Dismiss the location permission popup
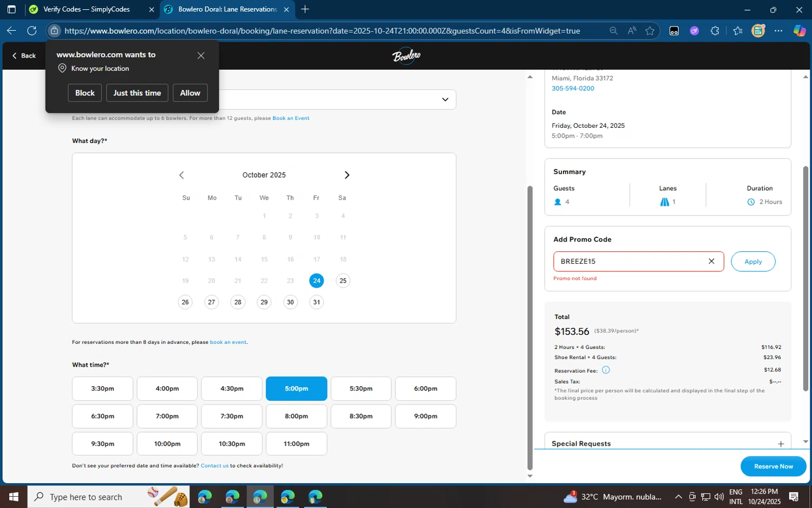Screen dimensions: 812x508 pos(201,55)
